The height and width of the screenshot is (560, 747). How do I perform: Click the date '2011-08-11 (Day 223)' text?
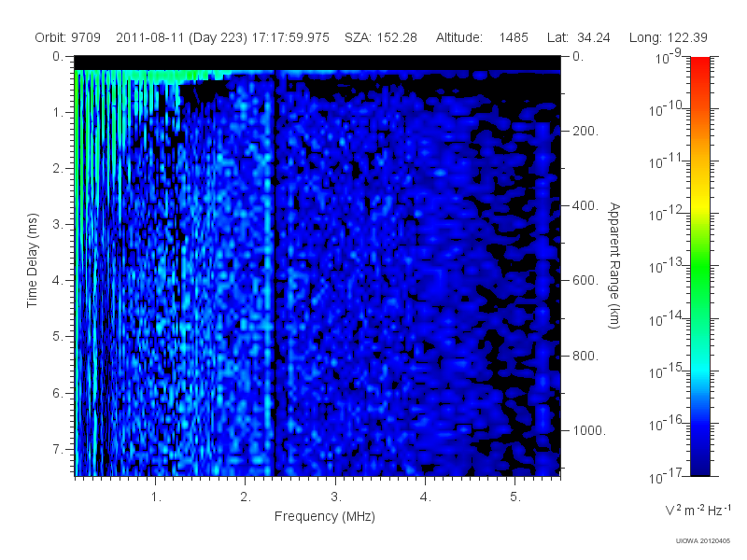[181, 37]
